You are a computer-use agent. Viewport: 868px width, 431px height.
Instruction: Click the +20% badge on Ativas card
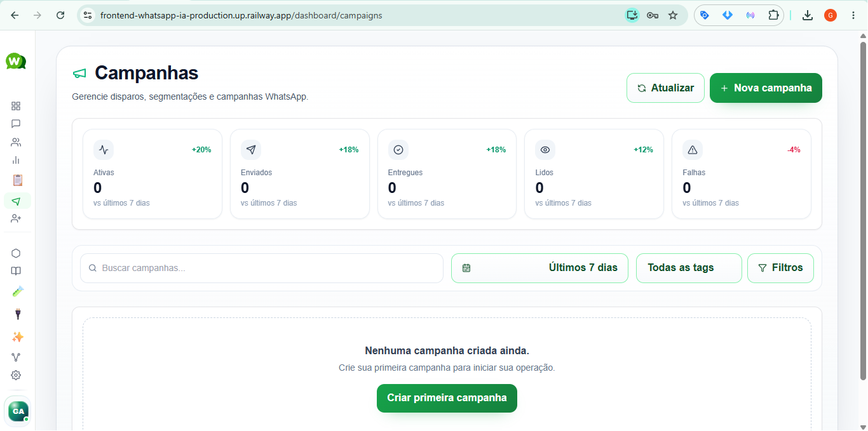tap(201, 150)
